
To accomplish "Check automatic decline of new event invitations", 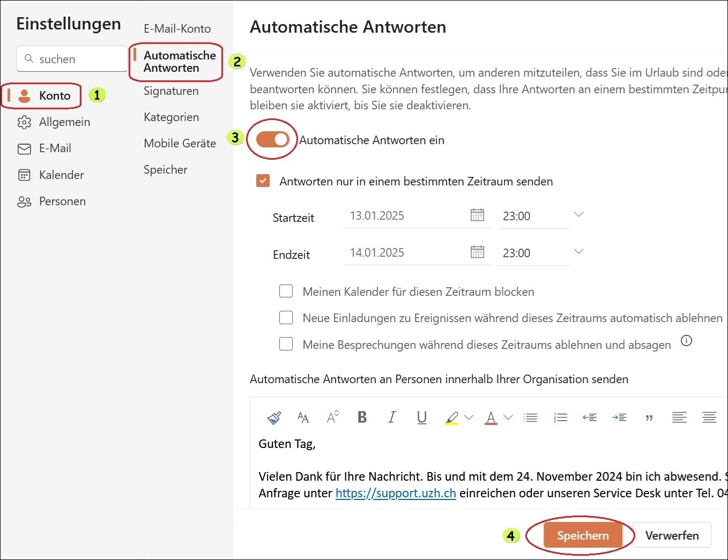I will (286, 317).
